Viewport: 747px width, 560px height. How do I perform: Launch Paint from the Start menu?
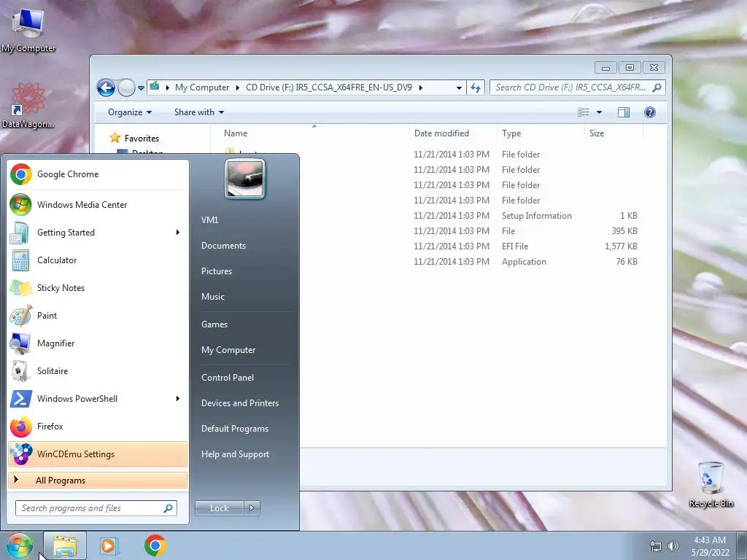point(98,315)
